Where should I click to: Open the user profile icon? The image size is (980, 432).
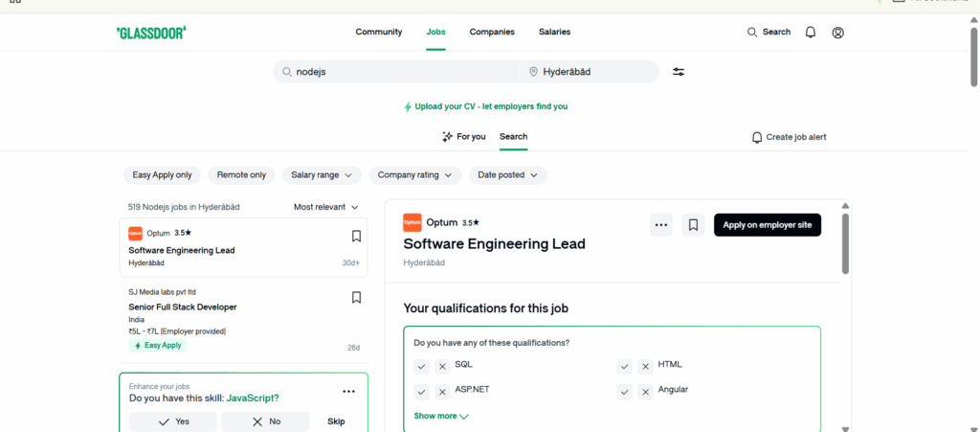pos(838,33)
